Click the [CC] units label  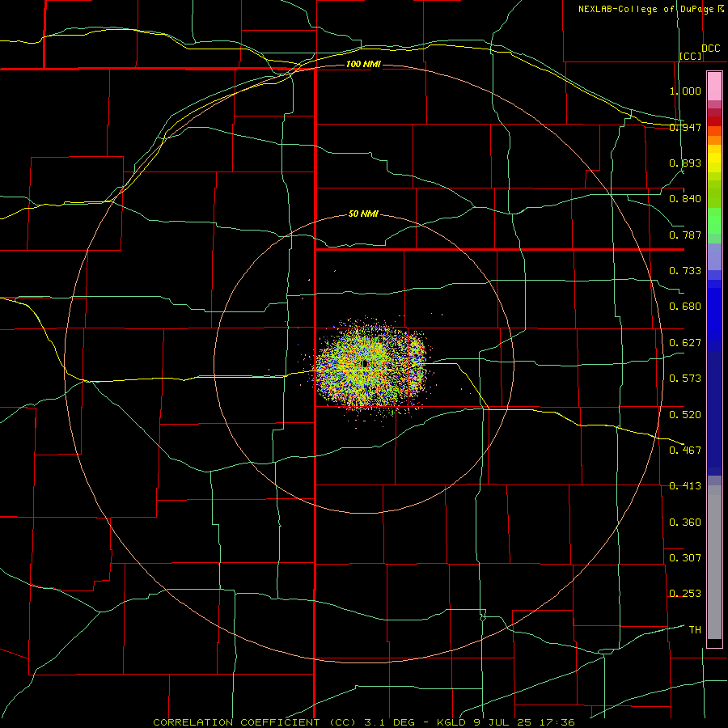[x=691, y=56]
